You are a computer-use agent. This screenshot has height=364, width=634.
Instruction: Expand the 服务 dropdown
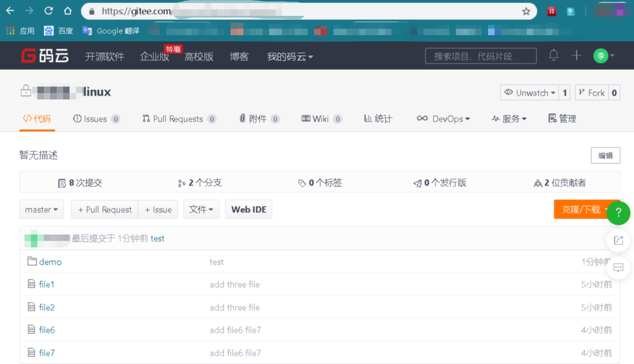509,119
